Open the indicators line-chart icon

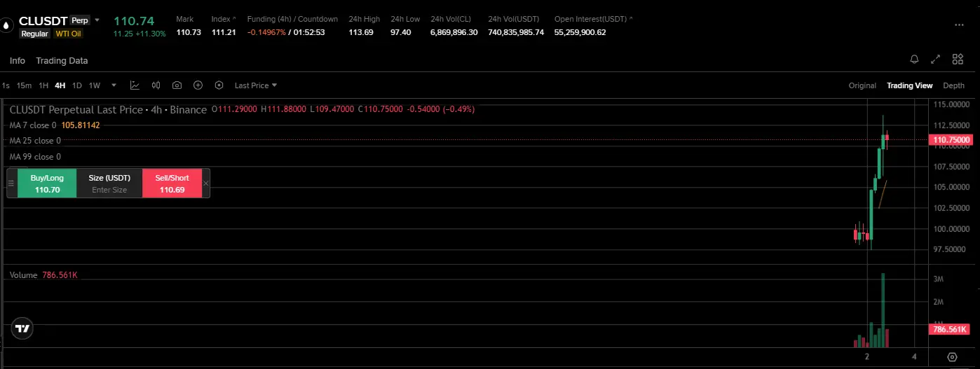[x=135, y=85]
